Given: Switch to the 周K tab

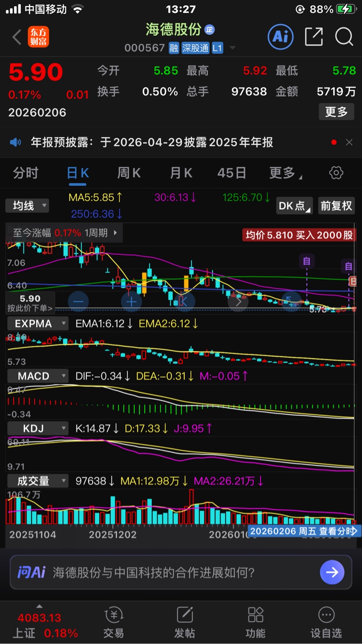Looking at the screenshot, I should (x=129, y=173).
